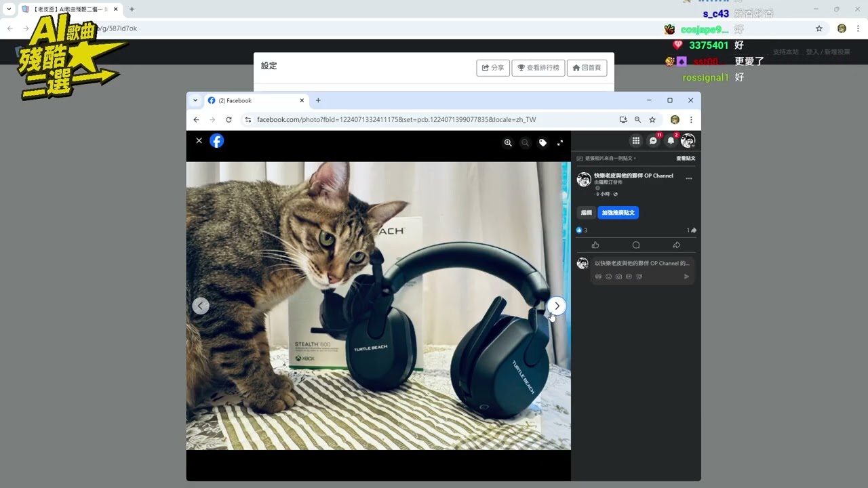This screenshot has width=868, height=488.
Task: Like the photo with thumbs-up button
Action: tap(595, 245)
